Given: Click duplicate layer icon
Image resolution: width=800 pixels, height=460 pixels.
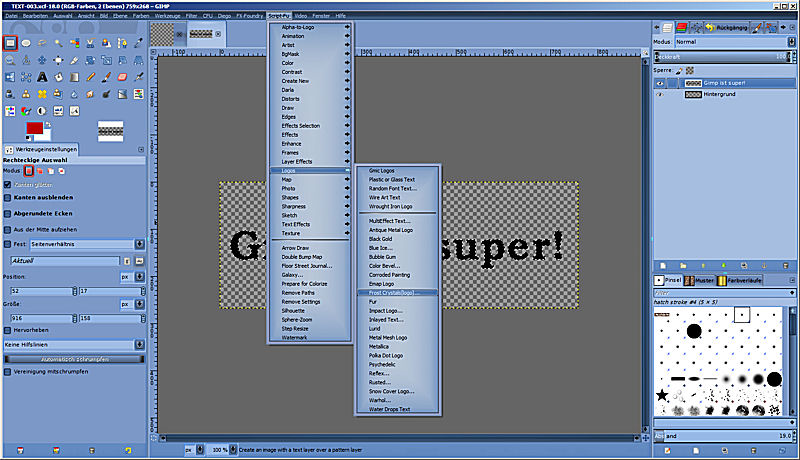Looking at the screenshot, I should [744, 266].
